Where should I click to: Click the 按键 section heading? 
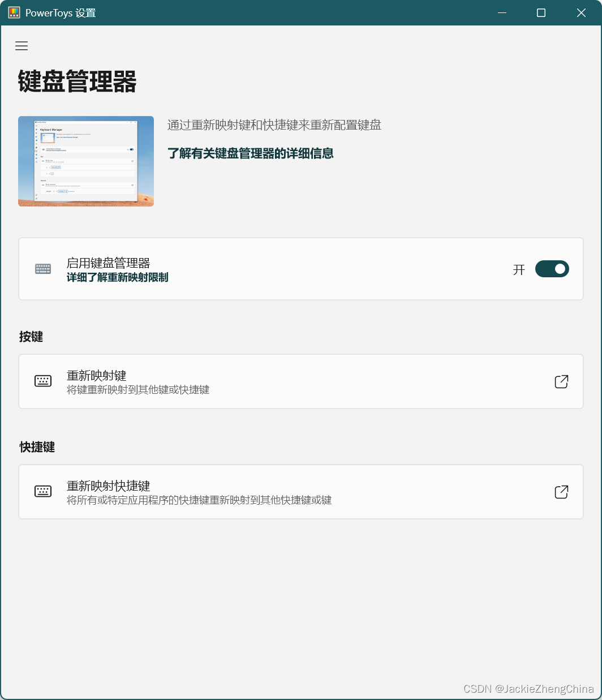point(31,337)
